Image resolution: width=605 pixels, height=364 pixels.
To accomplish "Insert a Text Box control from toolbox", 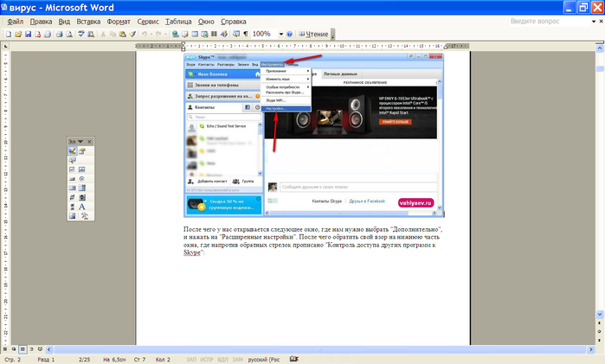I will pyautogui.click(x=82, y=169).
